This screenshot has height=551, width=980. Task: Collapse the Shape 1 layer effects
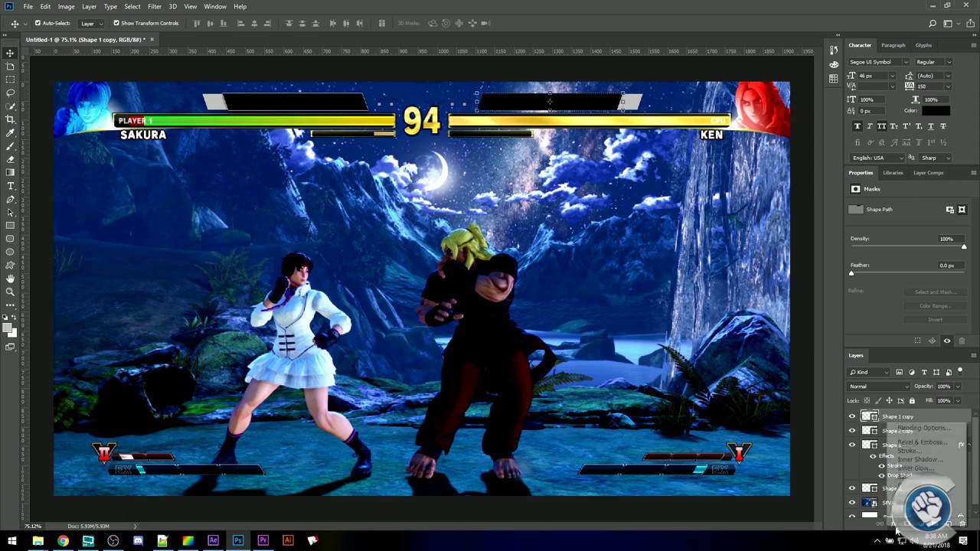coord(969,445)
